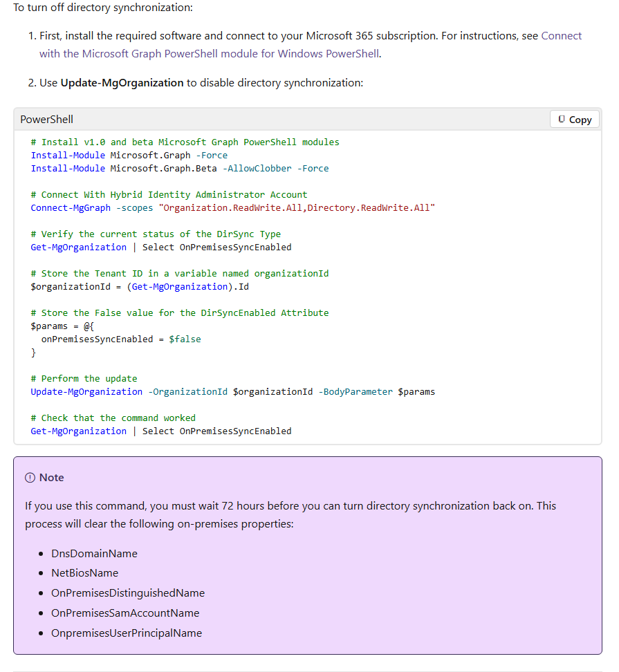The width and height of the screenshot is (619, 672).
Task: Click the '# Perform the update' comment
Action: pyautogui.click(x=84, y=378)
